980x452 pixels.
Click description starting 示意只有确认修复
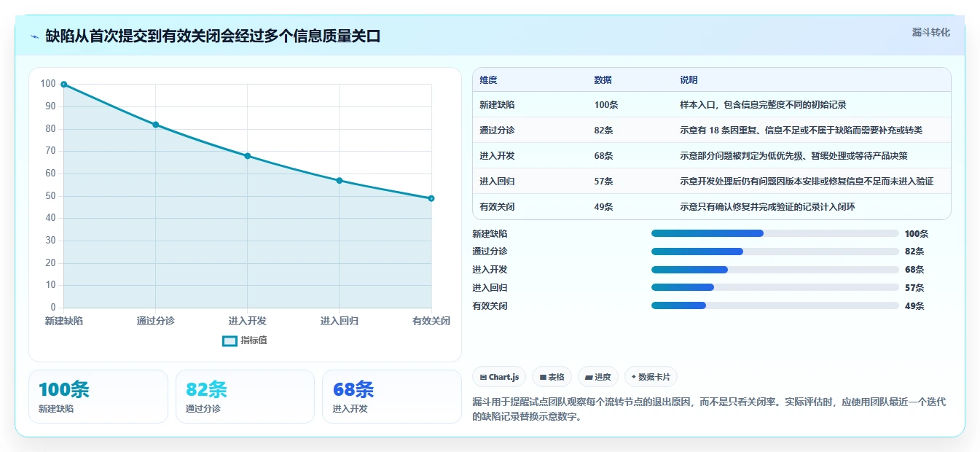[x=767, y=207]
